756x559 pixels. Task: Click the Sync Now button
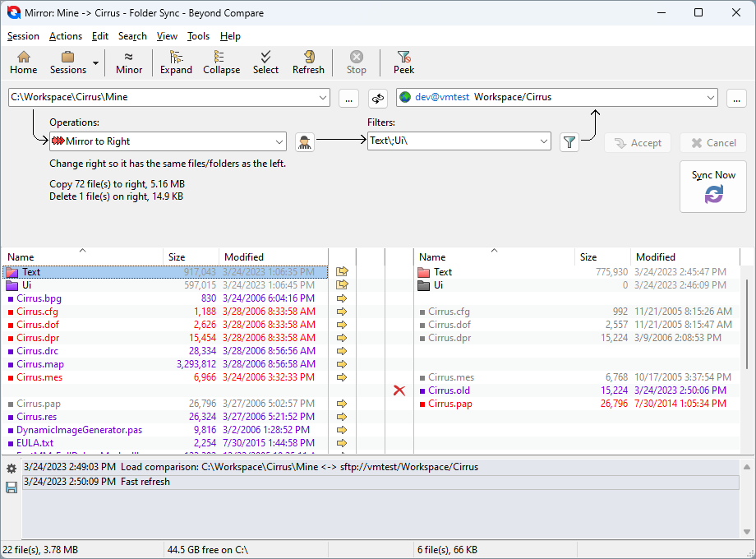(712, 186)
